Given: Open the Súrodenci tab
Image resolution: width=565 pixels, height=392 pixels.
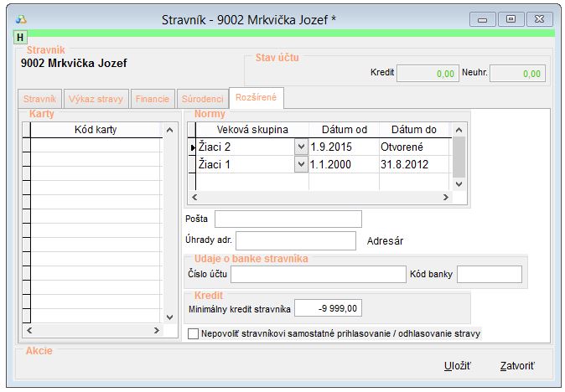Looking at the screenshot, I should tap(202, 99).
